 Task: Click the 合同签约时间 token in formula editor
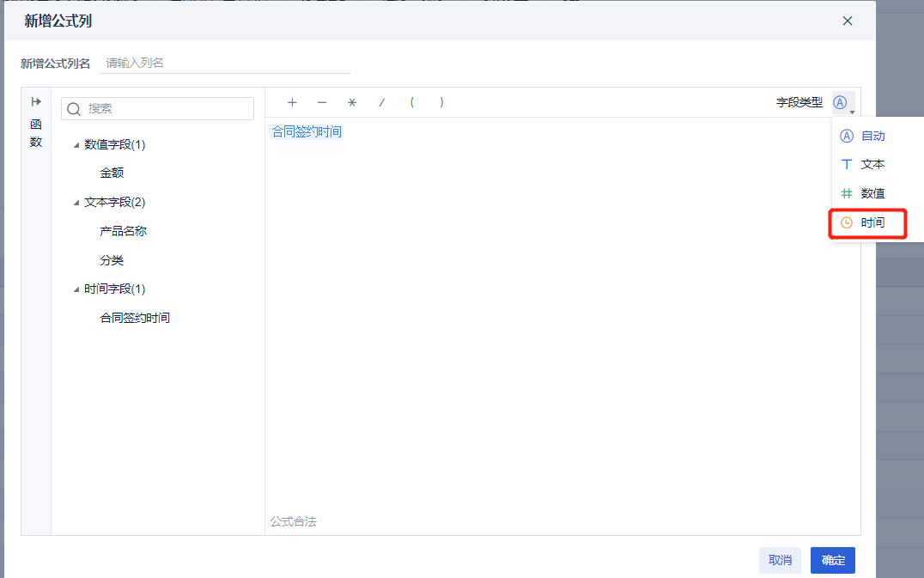click(307, 132)
